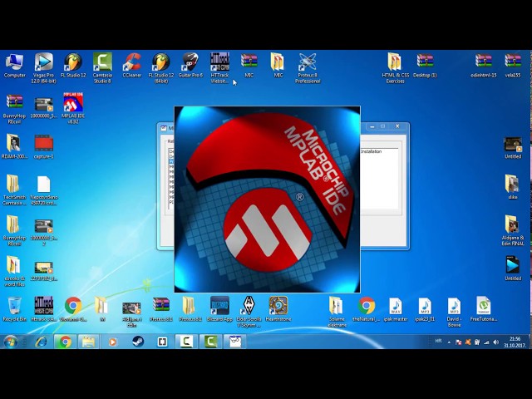
Task: Open the ebooks & word files folder
Action: tap(14, 271)
